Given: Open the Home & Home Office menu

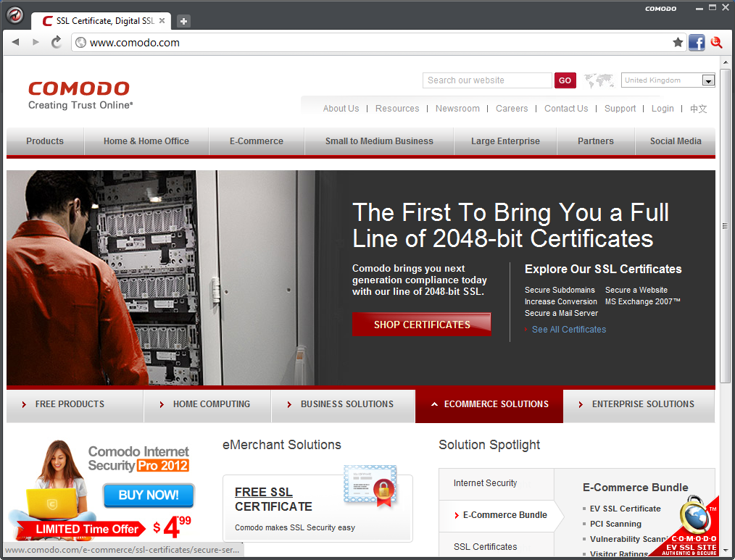Looking at the screenshot, I should (x=146, y=141).
